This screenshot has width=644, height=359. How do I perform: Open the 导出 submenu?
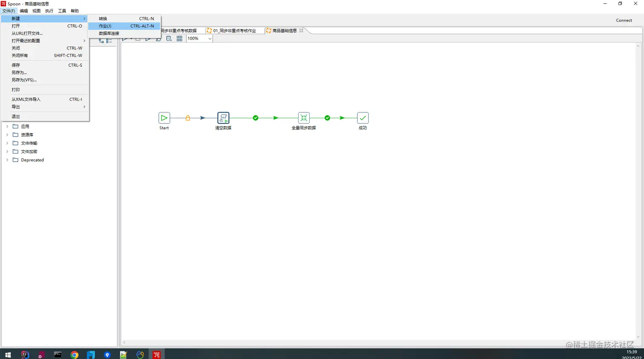(x=45, y=107)
